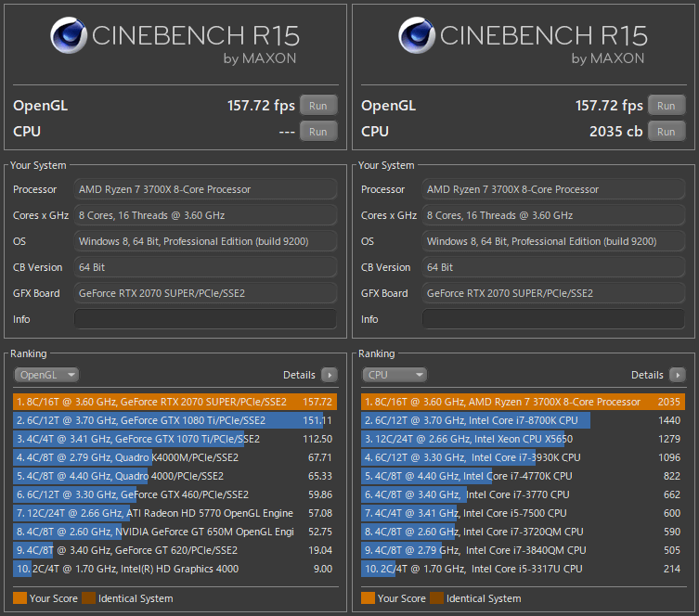Select the AMD Ryzen 7 3700X CPU ranking row
Image resolution: width=699 pixels, height=616 pixels.
pos(523,402)
